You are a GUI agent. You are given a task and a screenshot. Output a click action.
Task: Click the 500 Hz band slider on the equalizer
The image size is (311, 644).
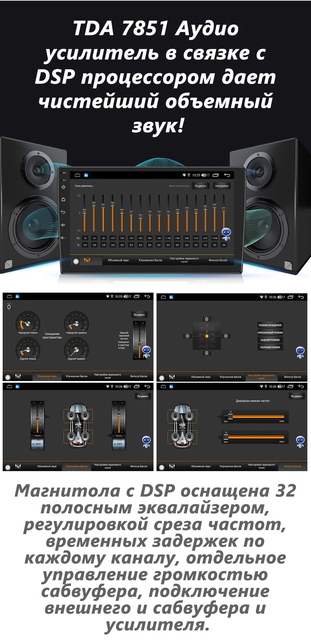click(x=140, y=213)
